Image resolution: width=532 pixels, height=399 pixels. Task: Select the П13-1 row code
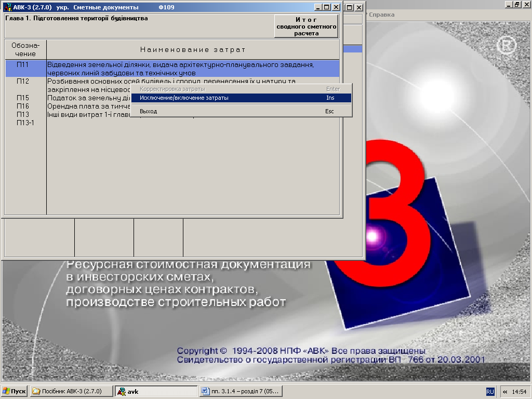[x=25, y=123]
